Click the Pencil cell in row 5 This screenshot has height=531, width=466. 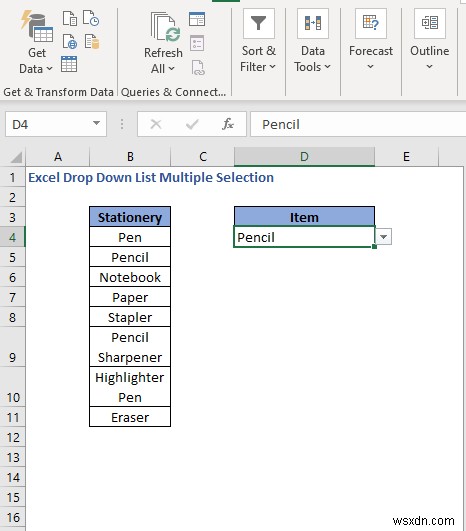pyautogui.click(x=130, y=257)
